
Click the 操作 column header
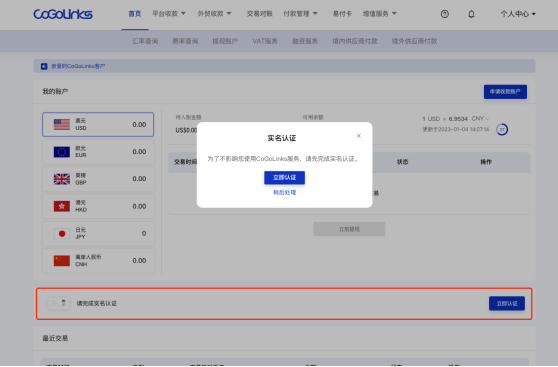tap(486, 162)
